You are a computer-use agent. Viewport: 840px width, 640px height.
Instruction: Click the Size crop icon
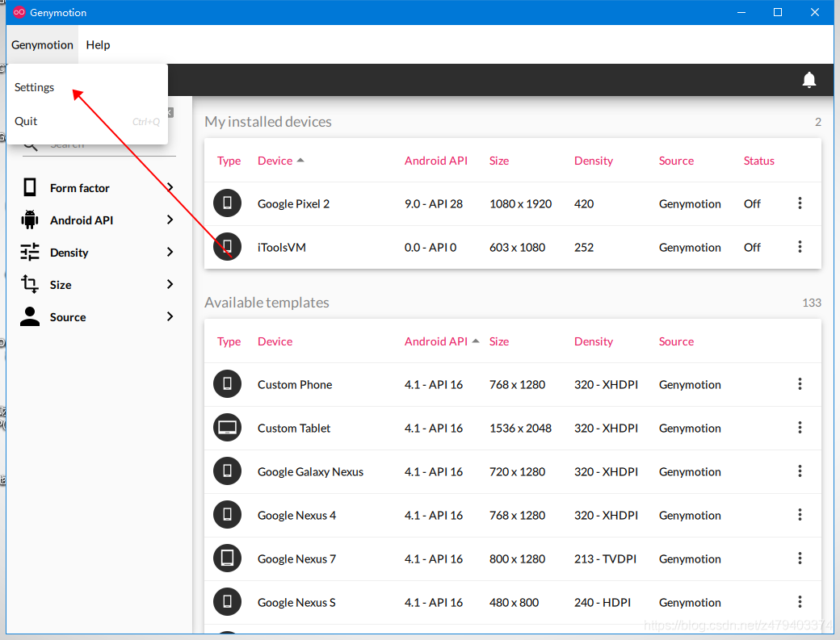(30, 284)
